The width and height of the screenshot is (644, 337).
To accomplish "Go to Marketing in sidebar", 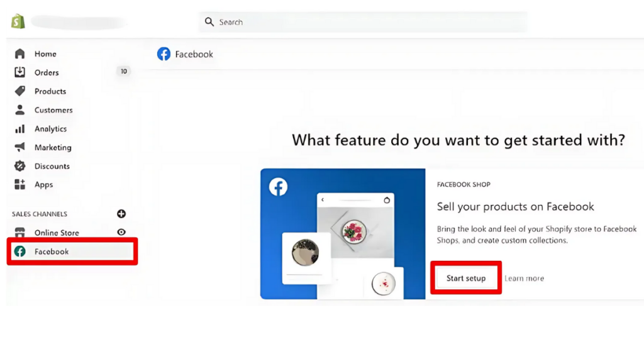I will pos(53,147).
